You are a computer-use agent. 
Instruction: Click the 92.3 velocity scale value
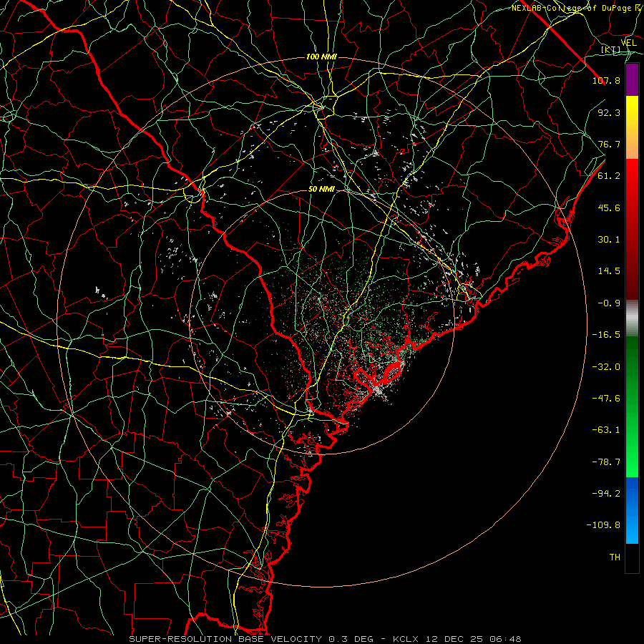(x=609, y=112)
